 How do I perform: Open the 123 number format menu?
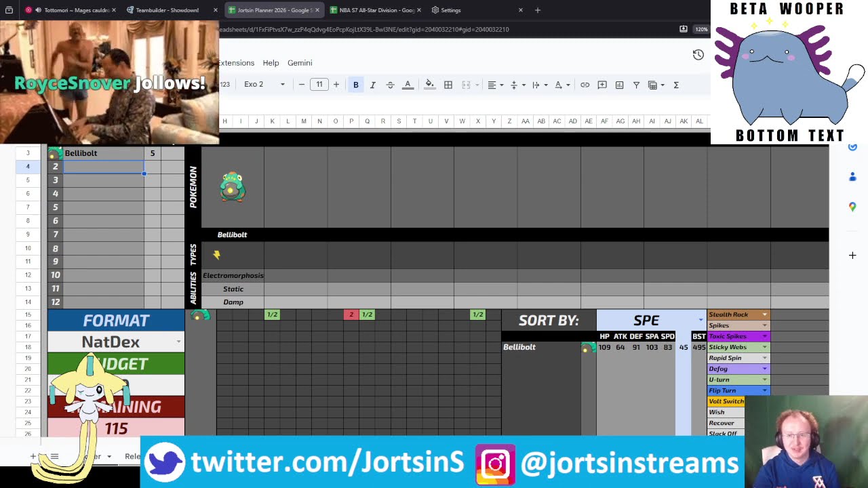tap(224, 85)
